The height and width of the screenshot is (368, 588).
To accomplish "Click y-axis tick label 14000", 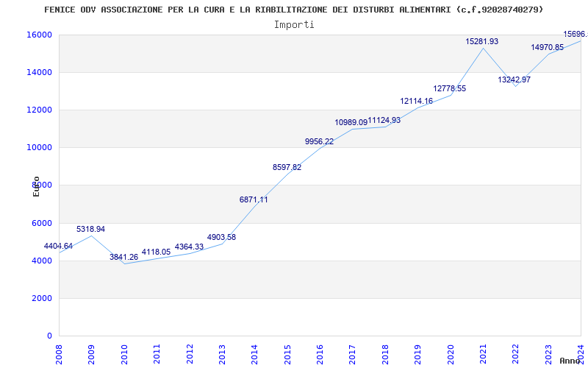I will 39,72.
